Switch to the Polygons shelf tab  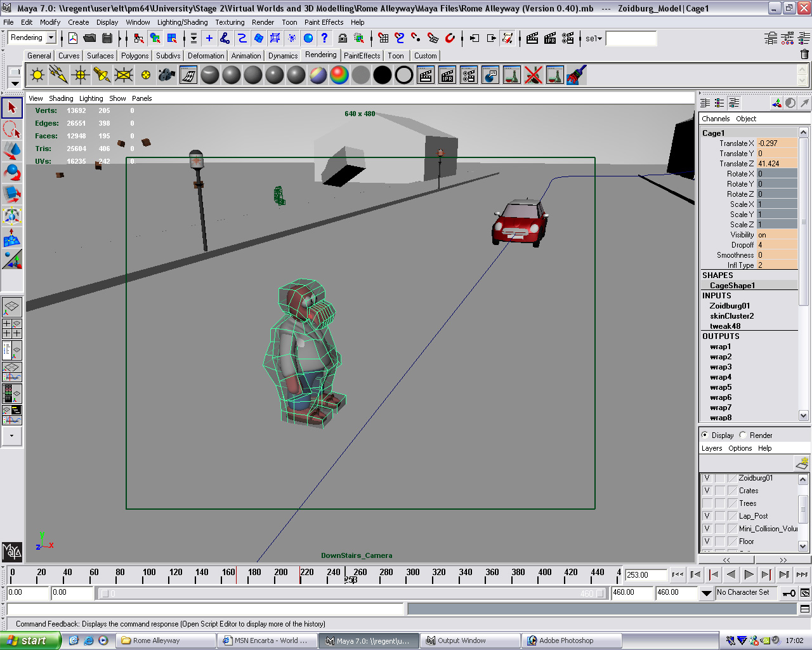pyautogui.click(x=134, y=56)
